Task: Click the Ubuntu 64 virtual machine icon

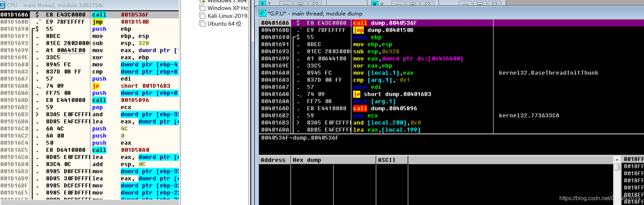Action: pyautogui.click(x=202, y=24)
